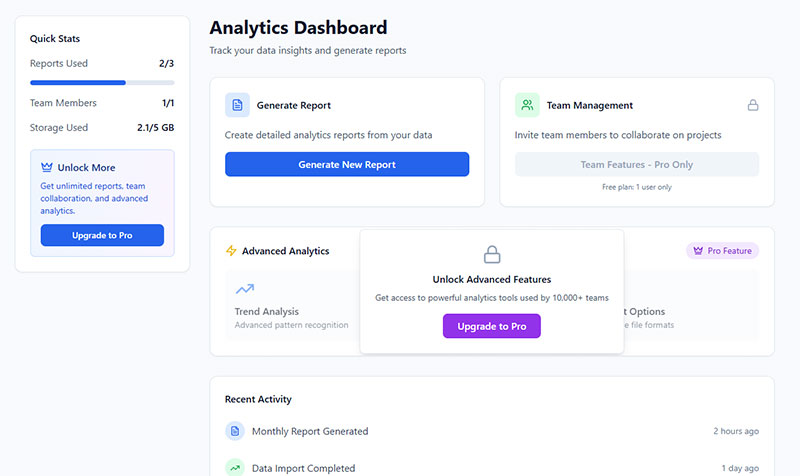
Task: Click the Unlock More promo card text
Action: (x=94, y=198)
